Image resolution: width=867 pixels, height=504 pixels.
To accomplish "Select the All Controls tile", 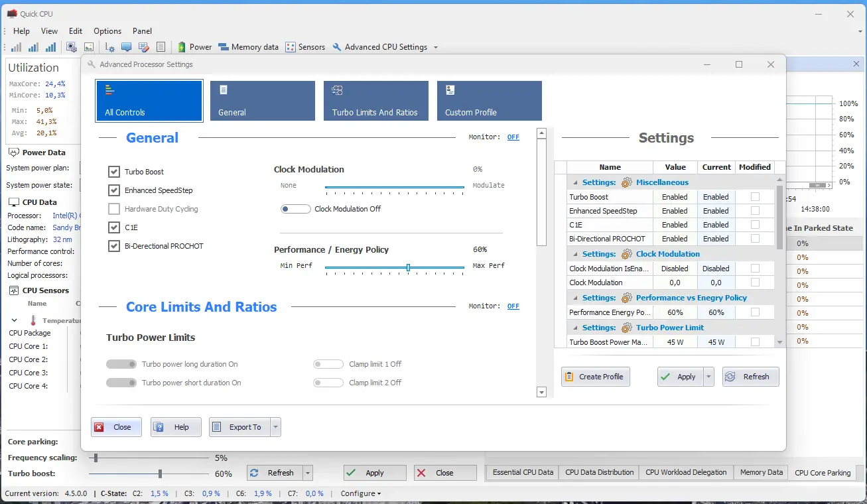I will [x=149, y=101].
